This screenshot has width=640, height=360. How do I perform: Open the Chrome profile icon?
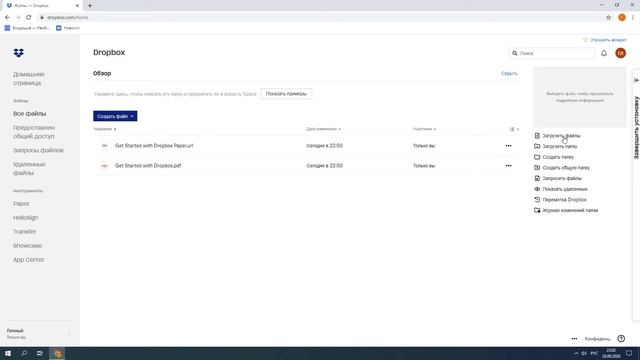(622, 17)
